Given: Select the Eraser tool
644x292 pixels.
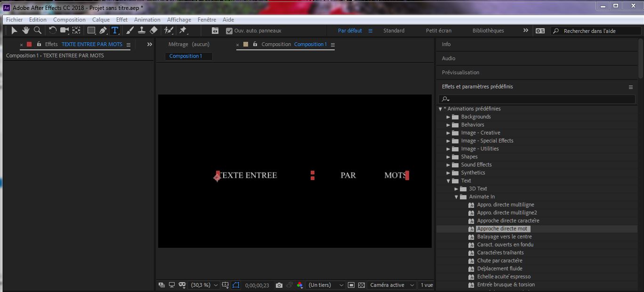Looking at the screenshot, I should (153, 31).
